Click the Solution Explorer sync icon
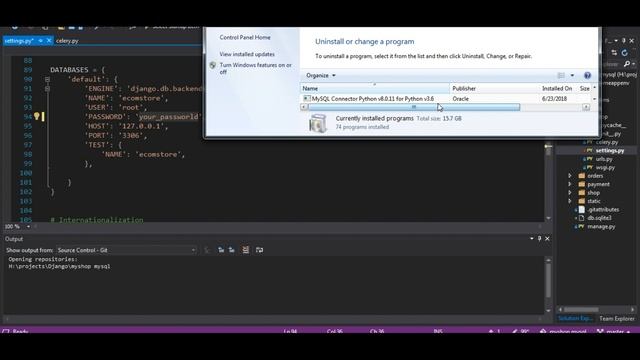640x360 pixels. tap(614, 53)
